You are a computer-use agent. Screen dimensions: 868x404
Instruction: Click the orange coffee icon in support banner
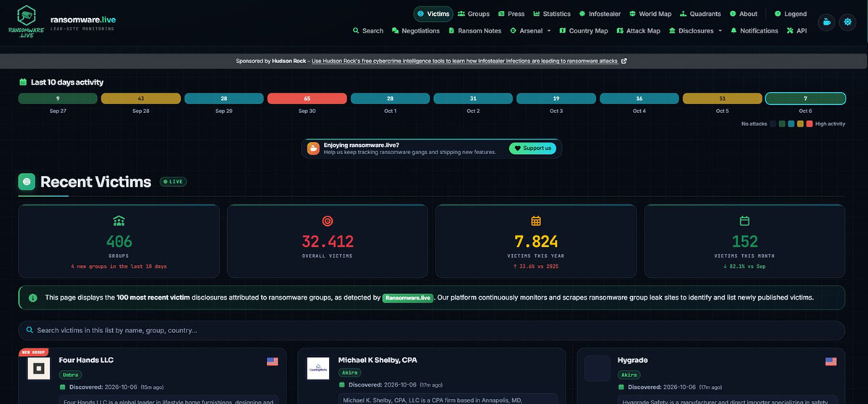pyautogui.click(x=313, y=148)
